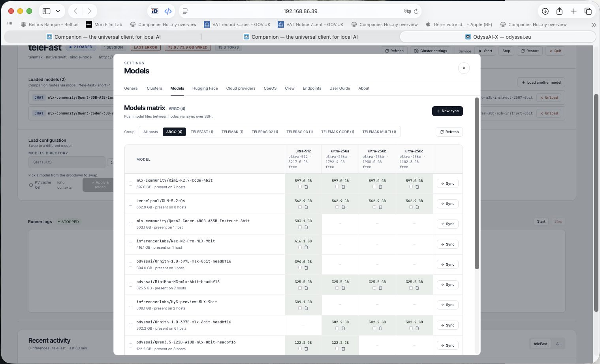Show Safari tab overview icon
Screen dimensions: 600x364
[588, 11]
